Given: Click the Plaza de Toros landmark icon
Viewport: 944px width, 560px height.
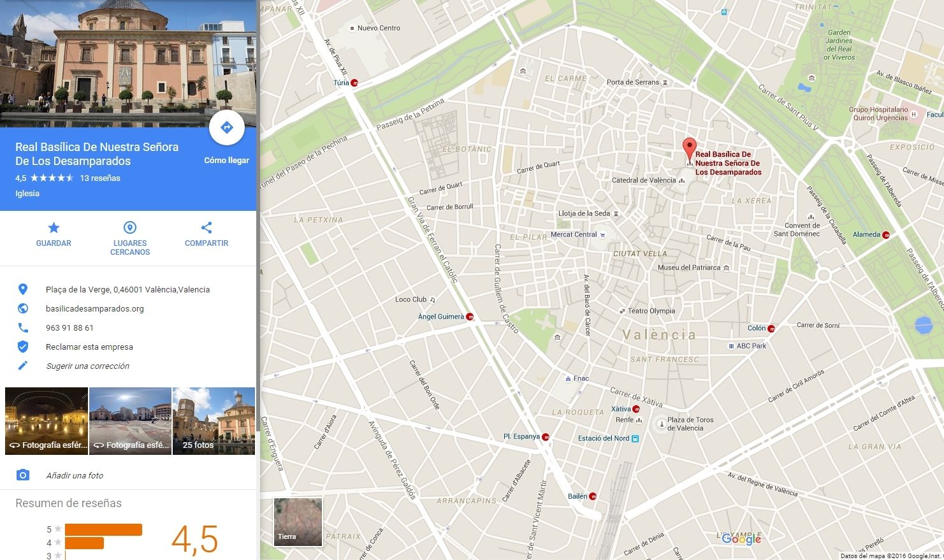Looking at the screenshot, I should coord(662,422).
